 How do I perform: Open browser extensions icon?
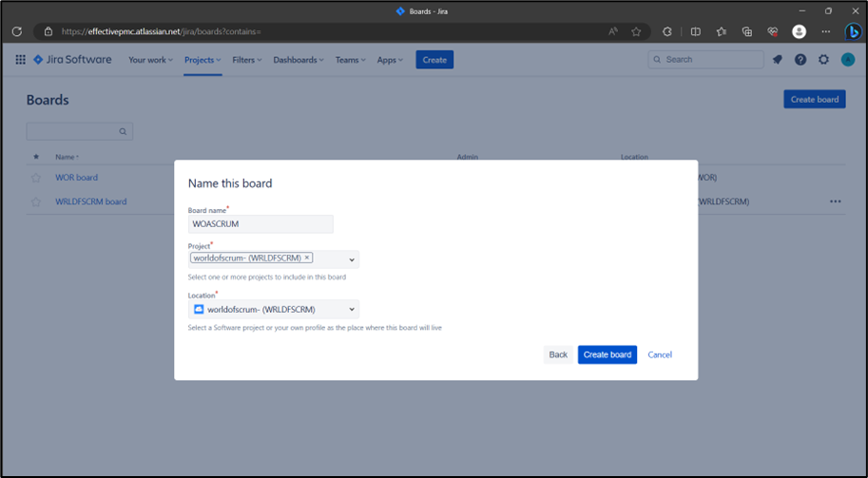click(667, 31)
